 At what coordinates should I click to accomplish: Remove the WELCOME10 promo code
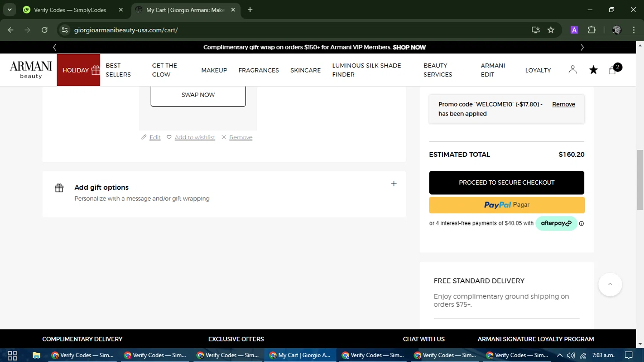pos(563,104)
